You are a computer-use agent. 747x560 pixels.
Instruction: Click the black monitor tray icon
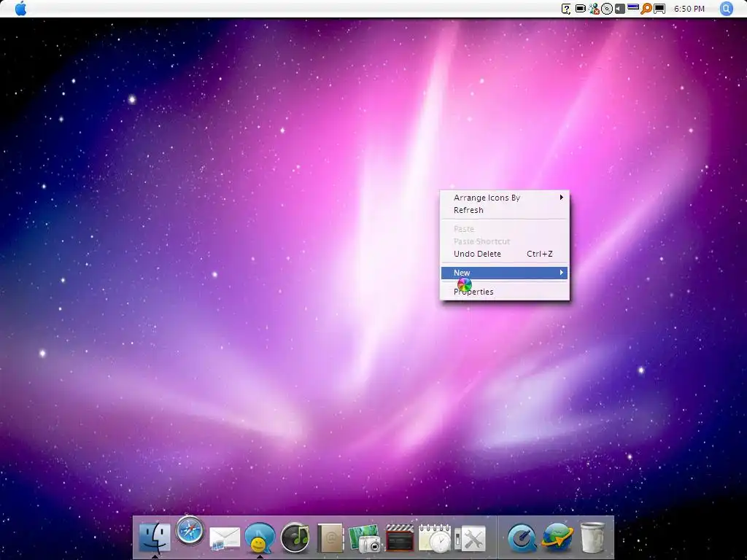click(659, 9)
